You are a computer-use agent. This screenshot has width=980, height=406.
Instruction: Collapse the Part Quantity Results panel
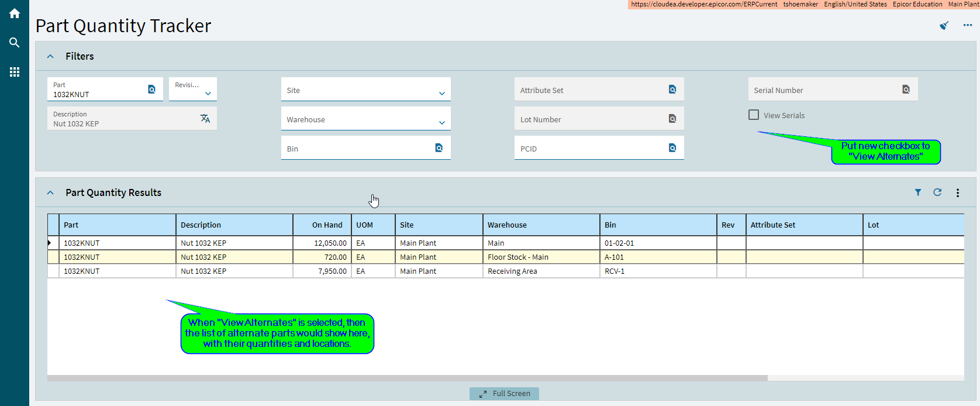coord(50,192)
